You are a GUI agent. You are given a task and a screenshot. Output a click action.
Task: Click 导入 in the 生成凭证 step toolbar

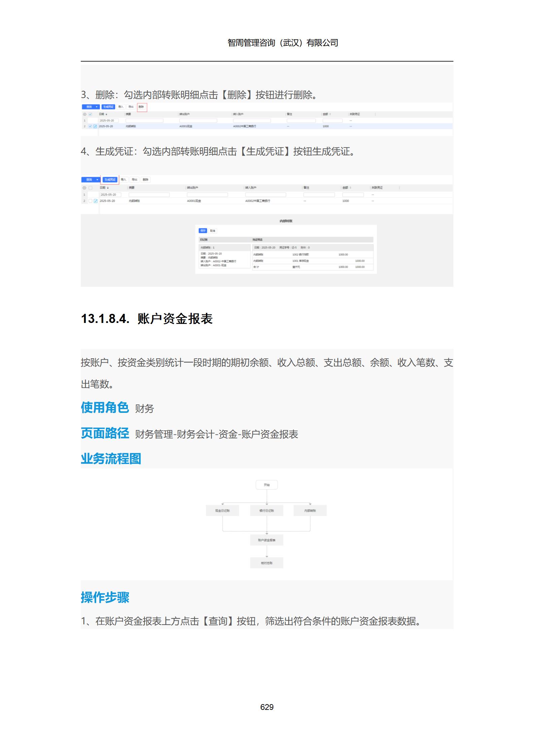[x=123, y=180]
